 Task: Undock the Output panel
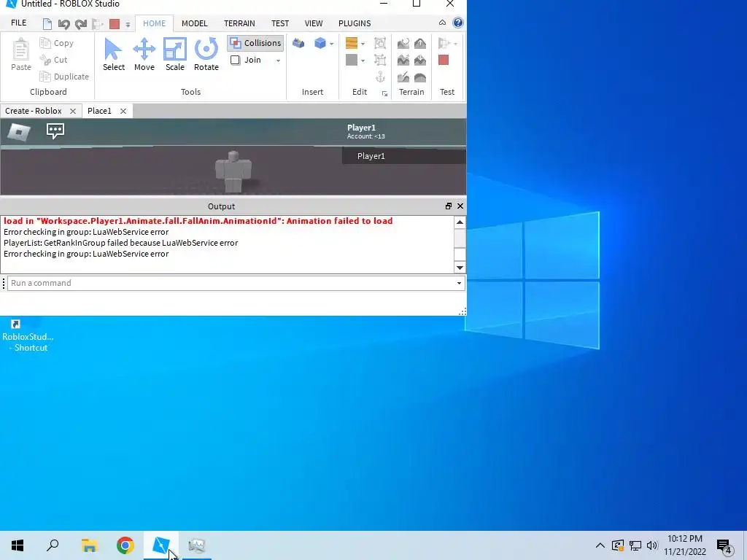(x=449, y=206)
